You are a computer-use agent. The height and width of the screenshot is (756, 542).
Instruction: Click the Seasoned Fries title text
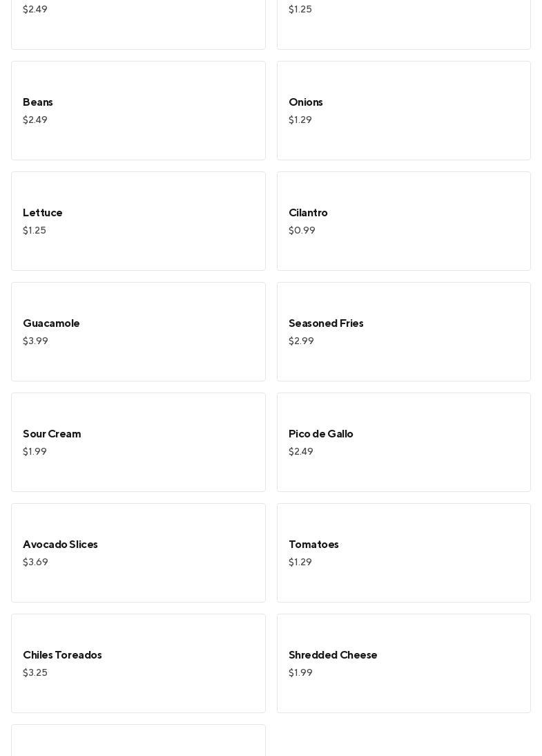tap(326, 323)
